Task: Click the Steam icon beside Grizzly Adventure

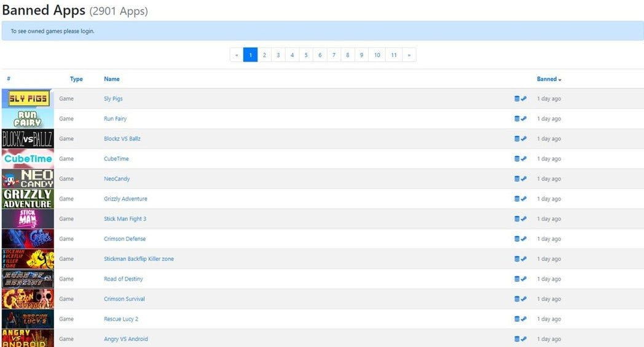Action: [x=524, y=199]
